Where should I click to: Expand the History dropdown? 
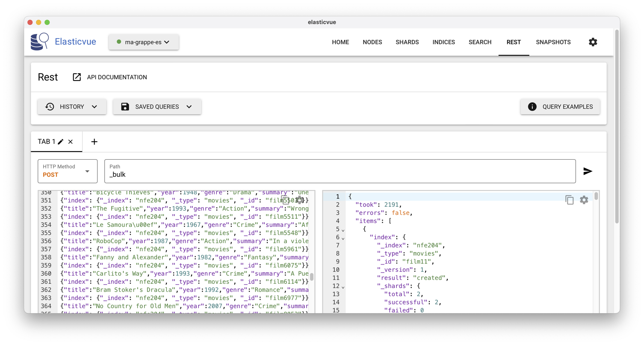click(72, 107)
